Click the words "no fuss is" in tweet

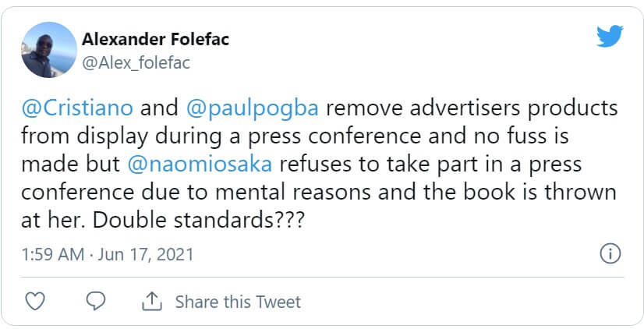click(556, 136)
